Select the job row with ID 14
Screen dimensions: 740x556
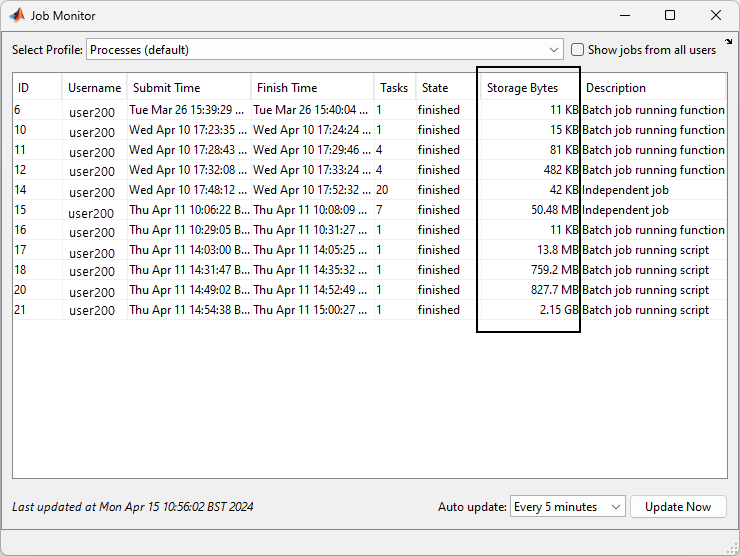(x=370, y=190)
